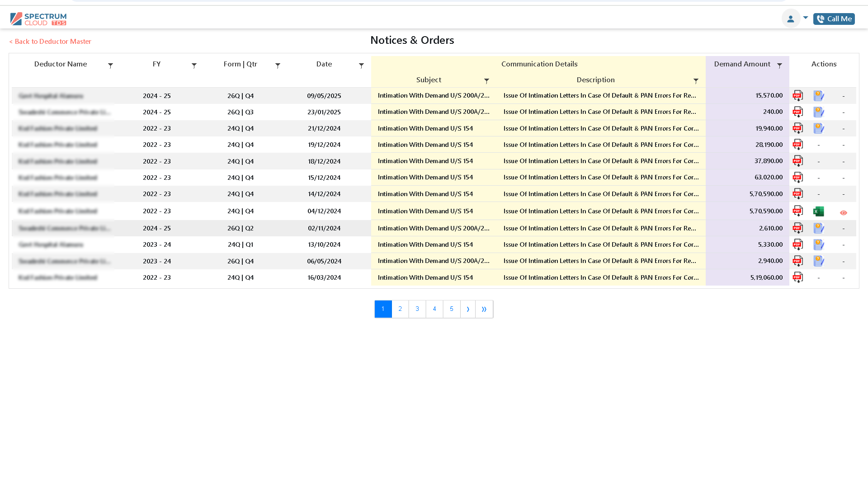Image resolution: width=868 pixels, height=488 pixels.
Task: Click the Back to Deductor Master link
Action: (x=50, y=41)
